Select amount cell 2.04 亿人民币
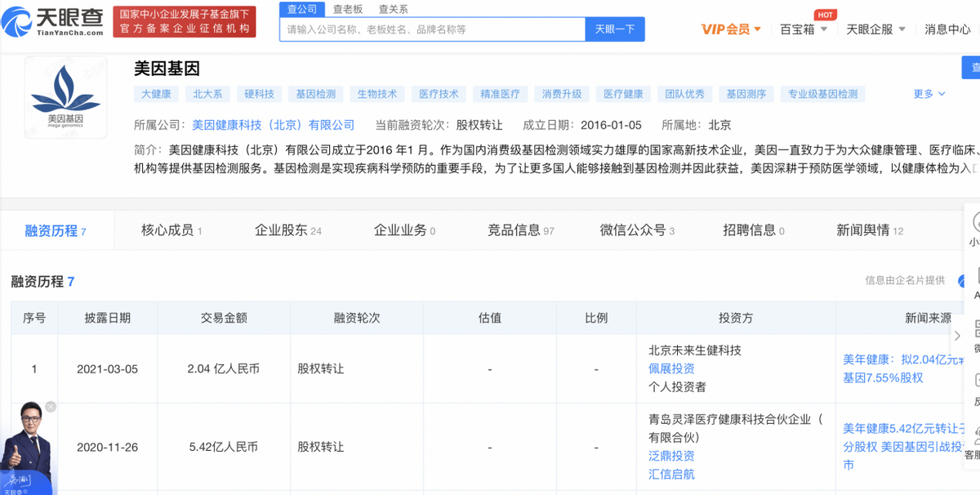 tap(224, 369)
